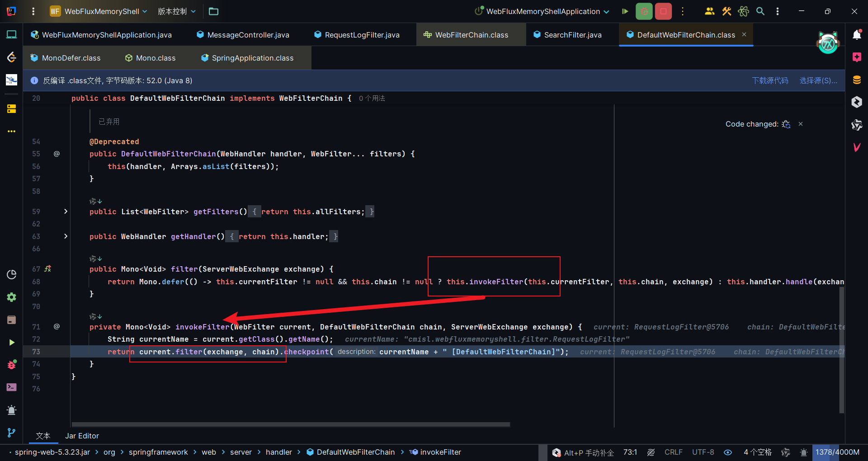Screen dimensions: 868x461
Task: Open the settings gear icon in left sidebar
Action: pyautogui.click(x=12, y=297)
